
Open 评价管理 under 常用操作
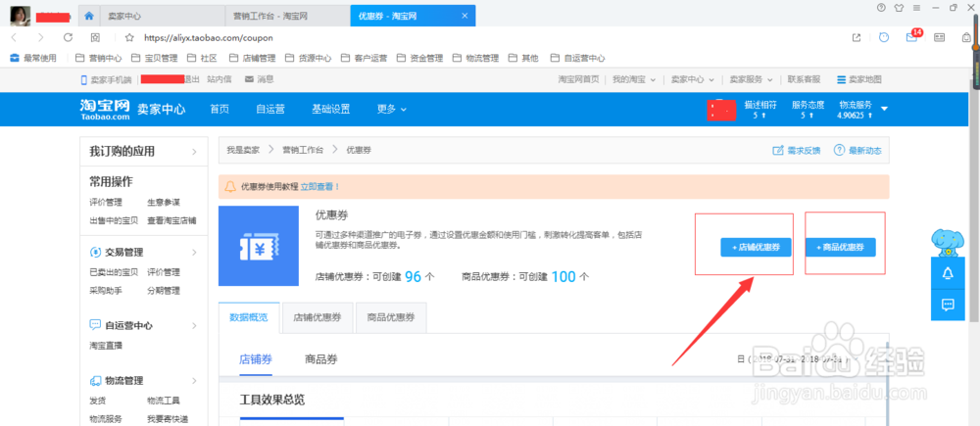tap(106, 203)
